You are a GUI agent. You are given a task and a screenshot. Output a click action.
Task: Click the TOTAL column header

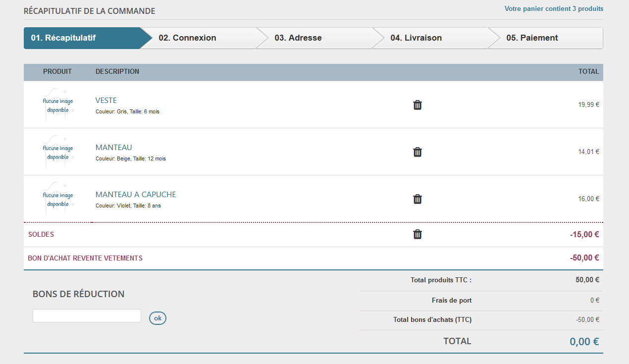click(588, 71)
